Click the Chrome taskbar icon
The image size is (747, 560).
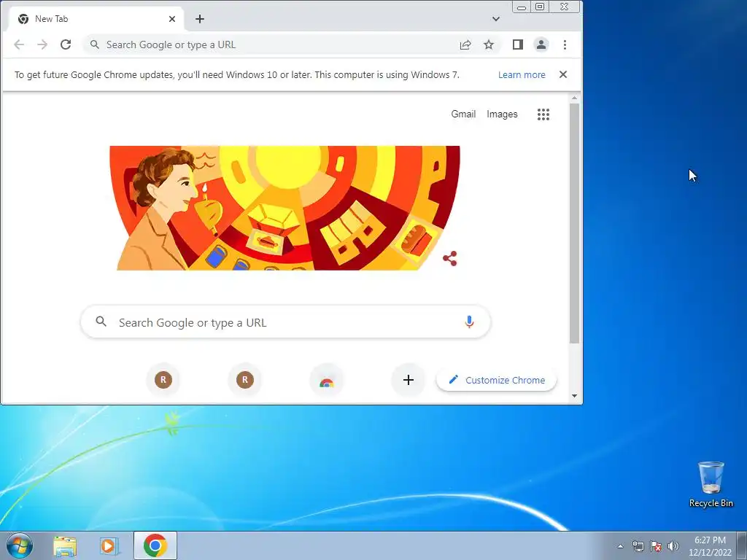click(x=155, y=545)
